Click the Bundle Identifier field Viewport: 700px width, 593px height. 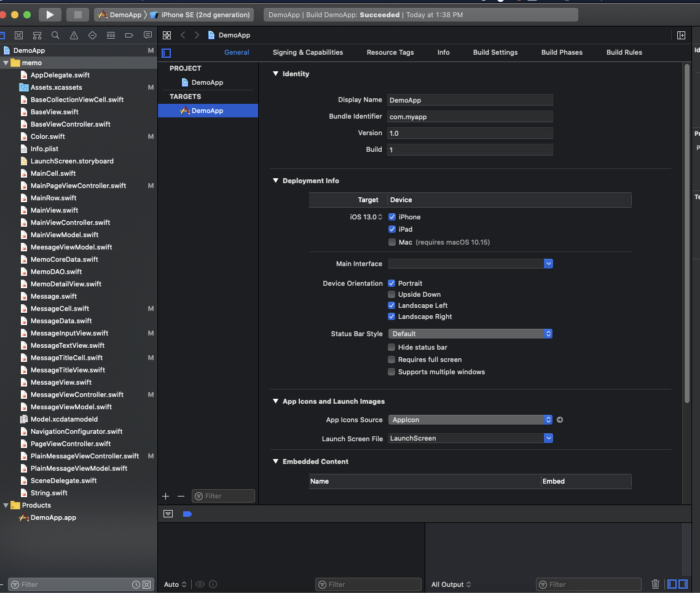point(470,117)
